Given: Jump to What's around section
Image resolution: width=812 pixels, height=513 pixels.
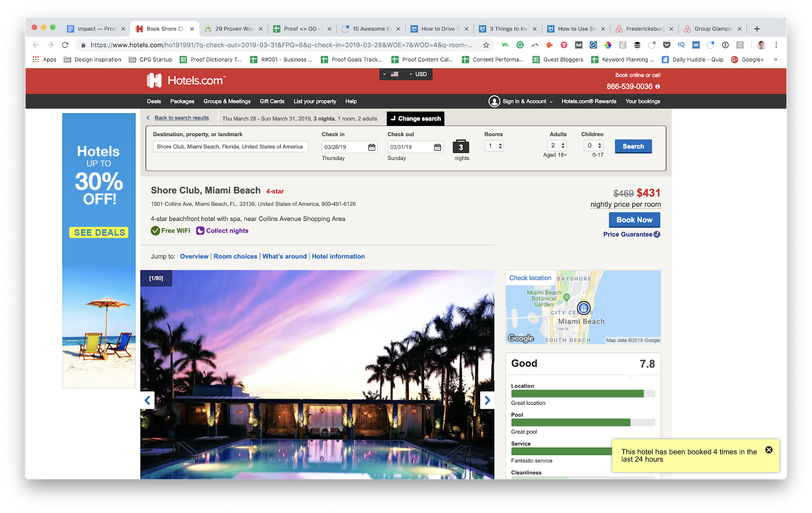Looking at the screenshot, I should [285, 256].
